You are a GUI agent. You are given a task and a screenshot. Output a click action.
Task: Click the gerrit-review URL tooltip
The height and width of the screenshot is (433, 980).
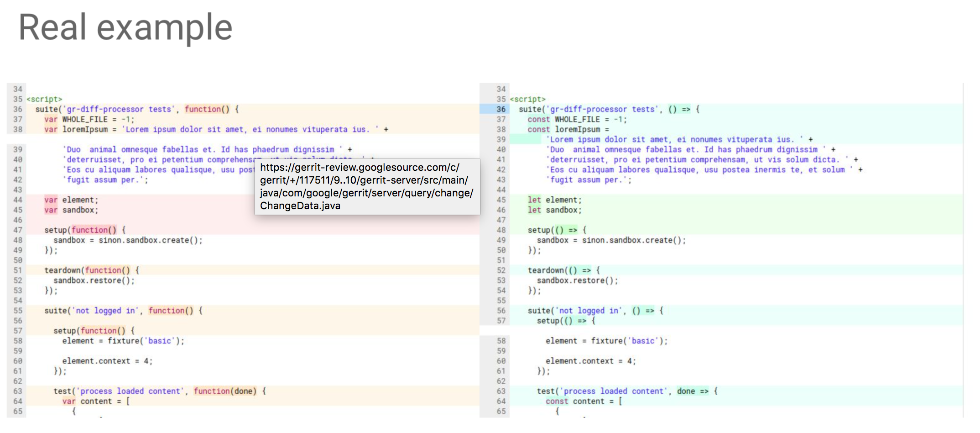(367, 187)
